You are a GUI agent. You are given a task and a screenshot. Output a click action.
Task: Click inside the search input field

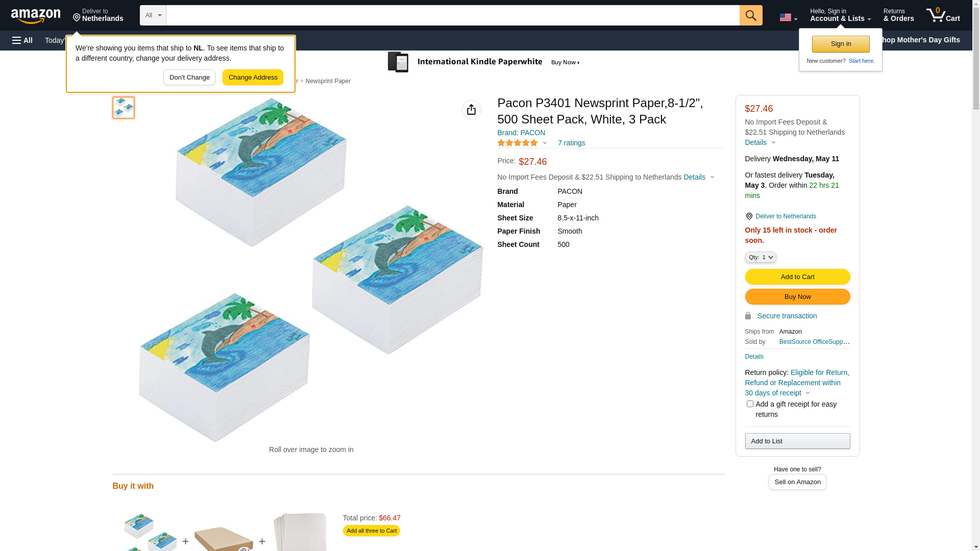(452, 15)
